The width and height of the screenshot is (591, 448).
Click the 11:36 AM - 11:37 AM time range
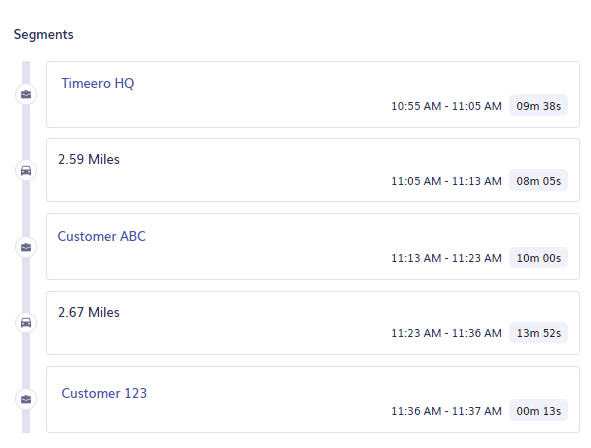coord(446,411)
